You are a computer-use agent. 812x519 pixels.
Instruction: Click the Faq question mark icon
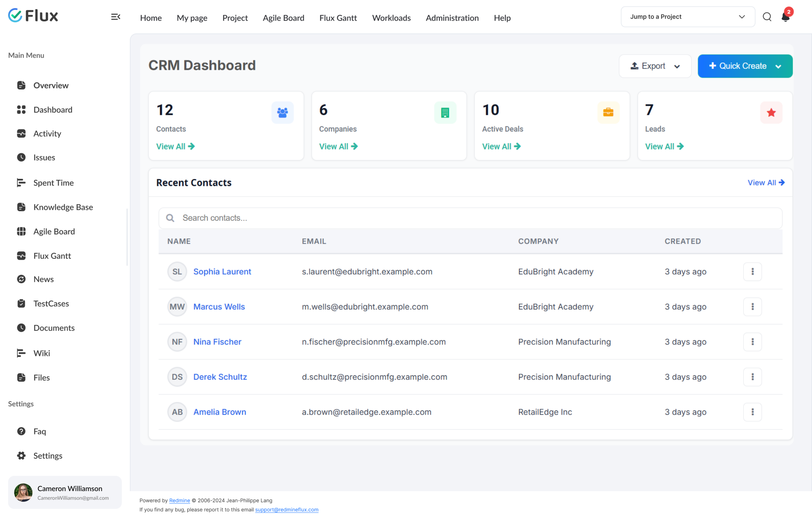point(21,431)
